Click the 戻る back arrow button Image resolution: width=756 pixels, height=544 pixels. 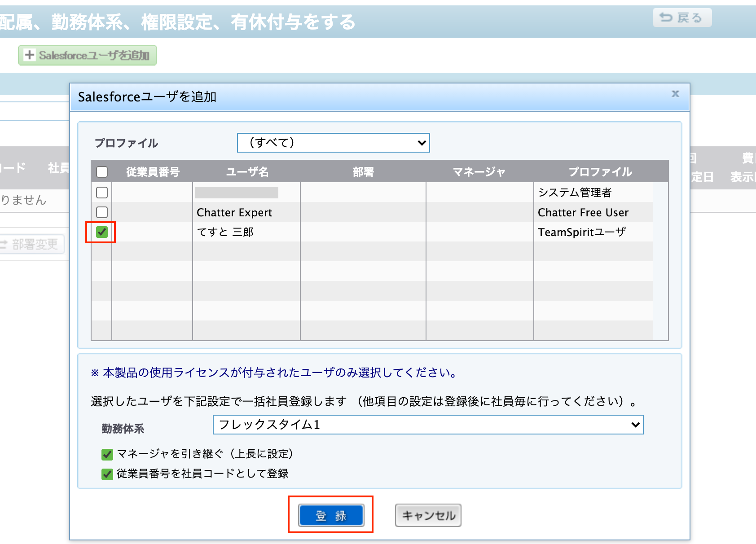(x=681, y=18)
